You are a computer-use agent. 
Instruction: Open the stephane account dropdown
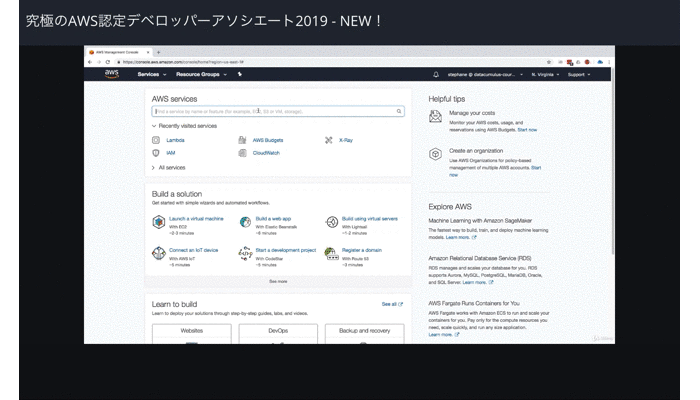(x=485, y=75)
